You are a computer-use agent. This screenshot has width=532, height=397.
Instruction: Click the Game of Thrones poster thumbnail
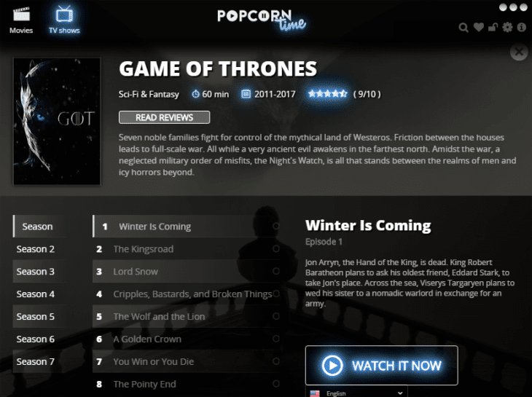click(x=57, y=121)
